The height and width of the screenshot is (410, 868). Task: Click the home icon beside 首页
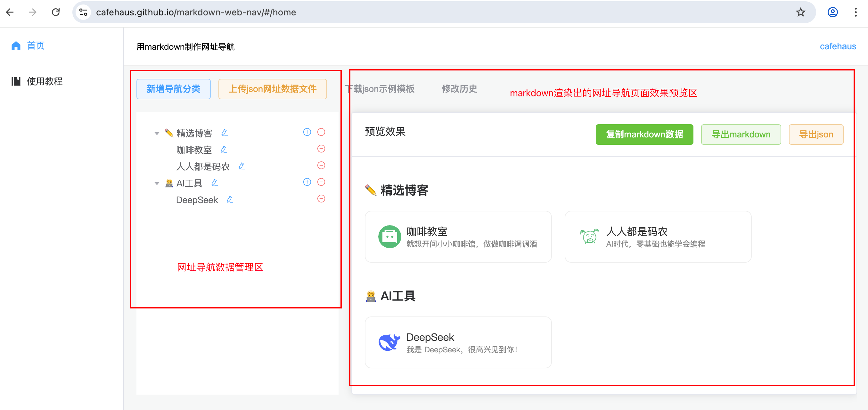click(16, 45)
